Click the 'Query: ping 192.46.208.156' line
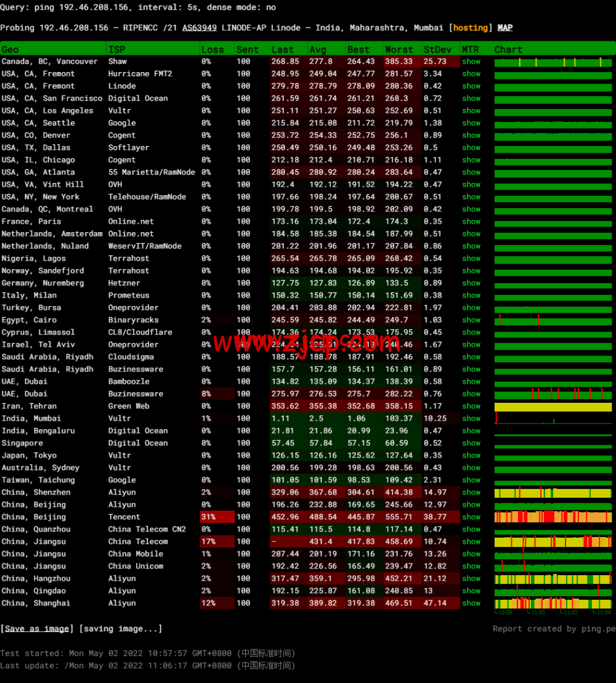The height and width of the screenshot is (683, 616). (x=138, y=7)
